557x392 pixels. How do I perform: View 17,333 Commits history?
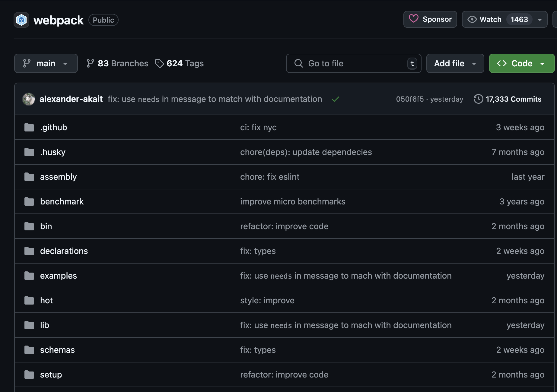click(508, 99)
